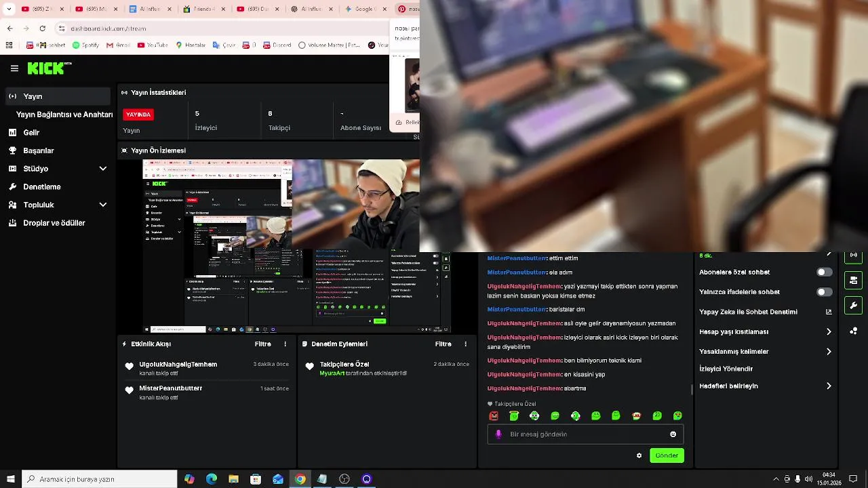Open Microsoft Edge from taskbar
Image resolution: width=868 pixels, height=488 pixels.
point(212,479)
